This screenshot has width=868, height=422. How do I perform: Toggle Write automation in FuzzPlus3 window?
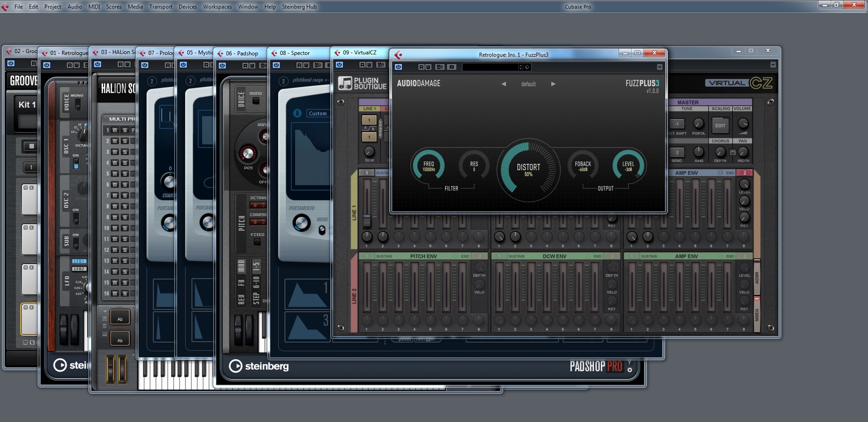point(428,67)
